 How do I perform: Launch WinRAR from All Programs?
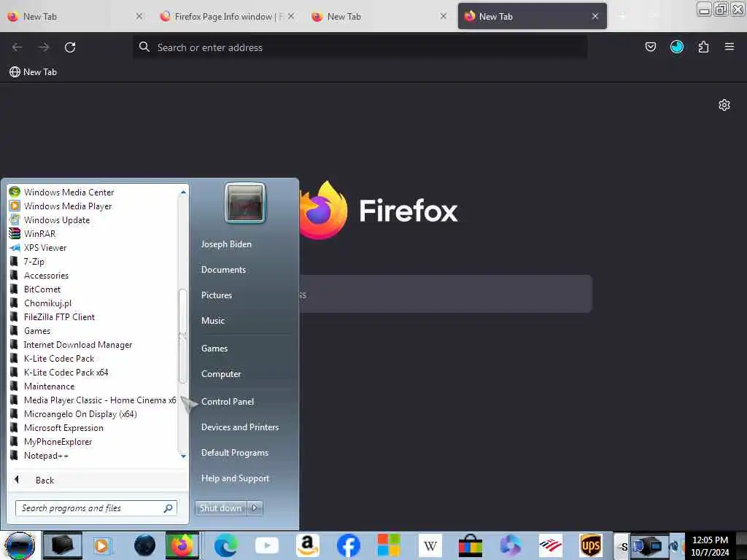coord(39,233)
